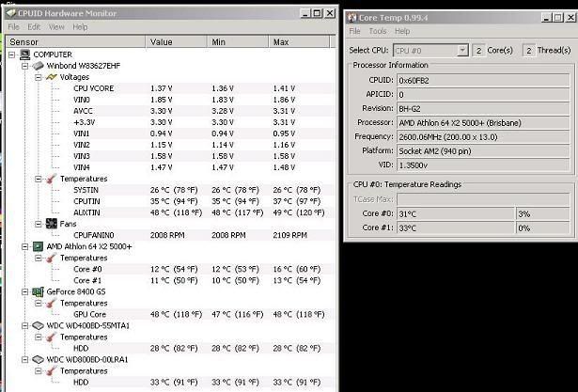Screen dimensions: 578x392
Task: Select the GPU Core temperature row
Action: [x=203, y=315]
